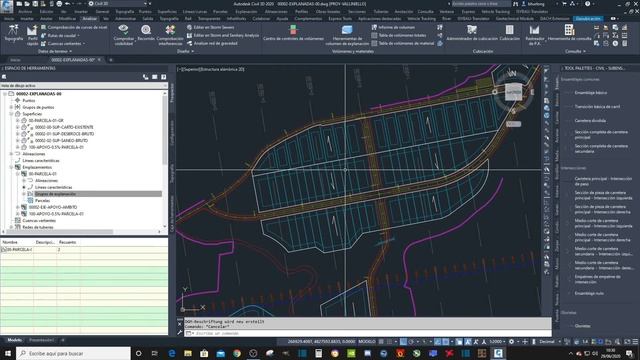
Task: Select 00002-00-SUP-CARTO-EXISTENTE surface
Action: point(64,127)
